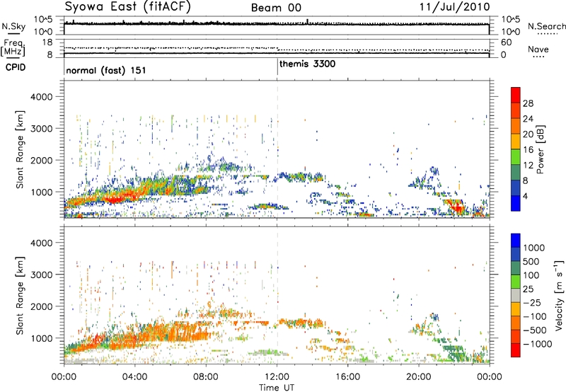The image size is (566, 392).
Task: Click the 'Nave' legend label
Action: pos(538,49)
